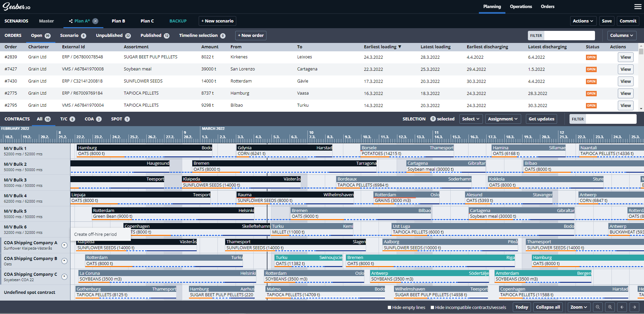Switch to the Operations section
Viewport: 644px width, 314px height.
(521, 6)
